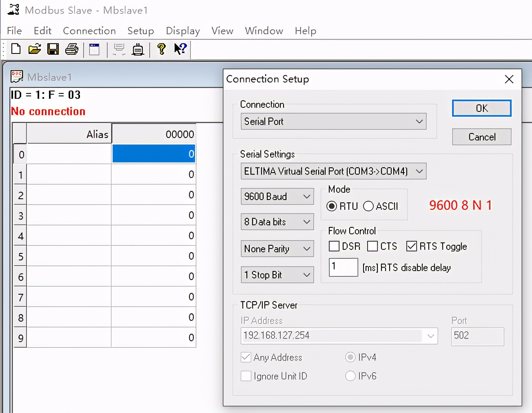Click the RTS disable delay input field
Screen dimensions: 532x413
point(343,267)
